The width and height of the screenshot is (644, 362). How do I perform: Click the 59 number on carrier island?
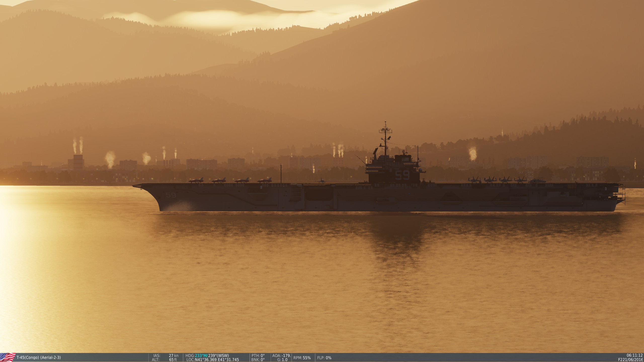[403, 175]
